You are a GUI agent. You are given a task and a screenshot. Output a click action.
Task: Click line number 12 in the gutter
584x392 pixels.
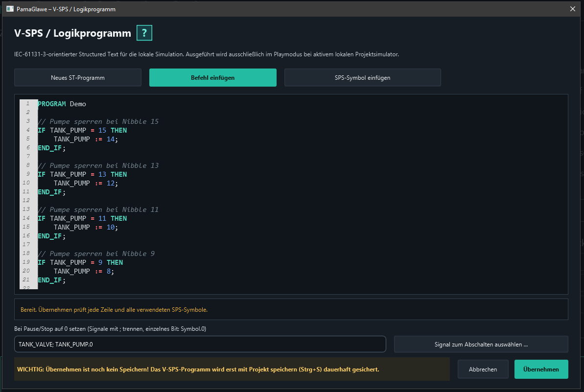[26, 200]
